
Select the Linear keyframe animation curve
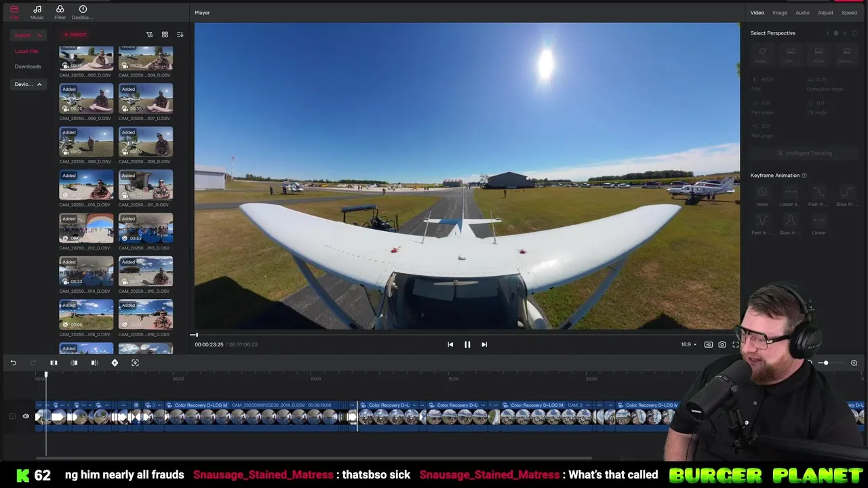click(818, 224)
